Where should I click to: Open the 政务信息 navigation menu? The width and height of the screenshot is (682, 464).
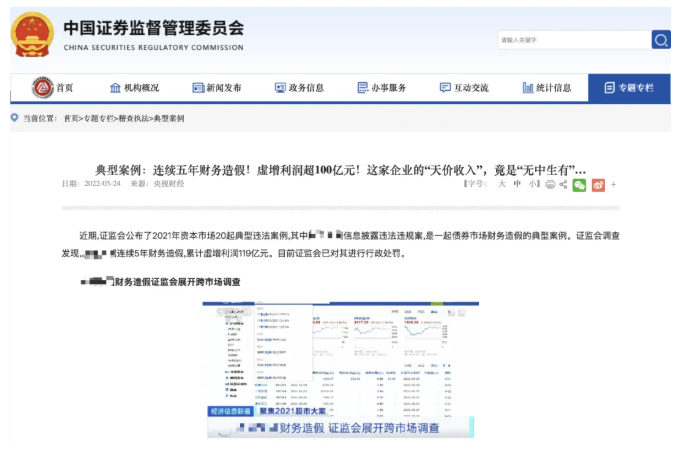pyautogui.click(x=298, y=88)
